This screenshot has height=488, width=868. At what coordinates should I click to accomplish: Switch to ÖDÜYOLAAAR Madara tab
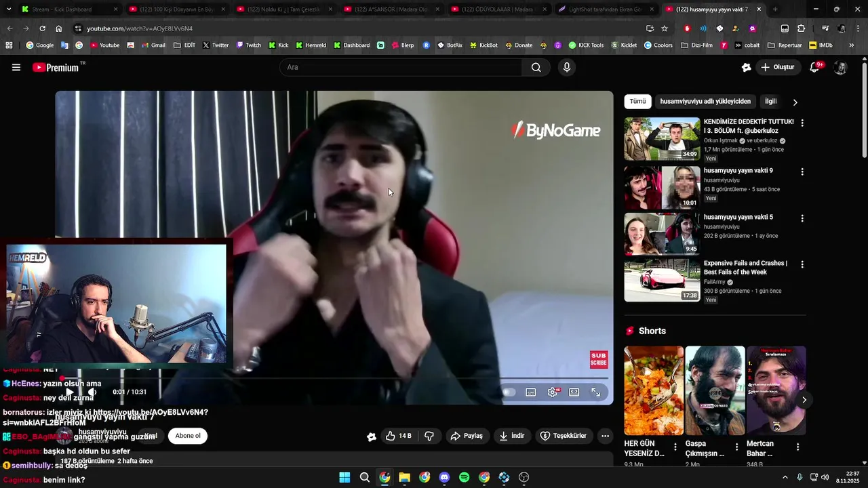point(498,9)
